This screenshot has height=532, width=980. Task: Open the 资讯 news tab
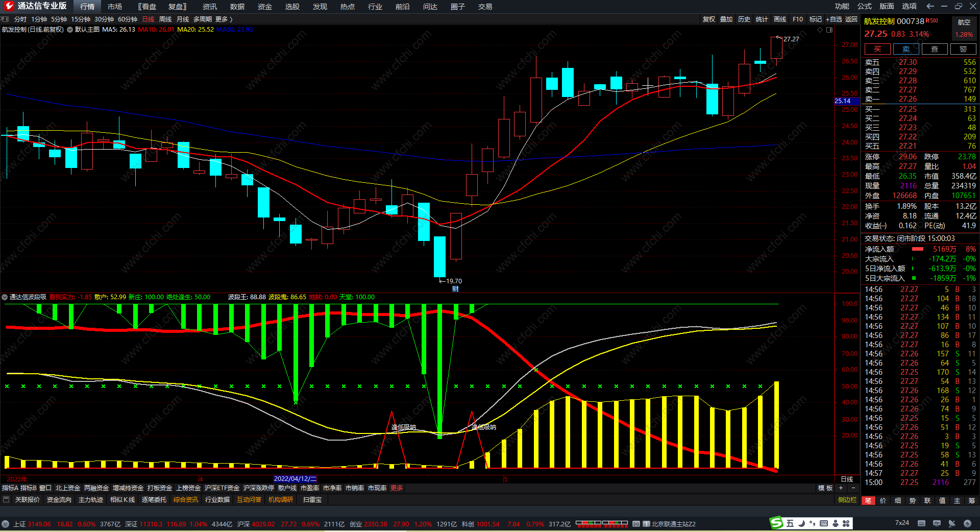[x=210, y=7]
